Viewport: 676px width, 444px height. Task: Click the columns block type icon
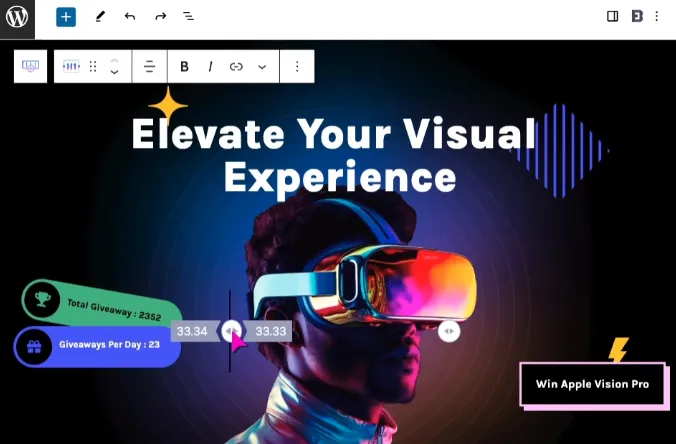71,66
